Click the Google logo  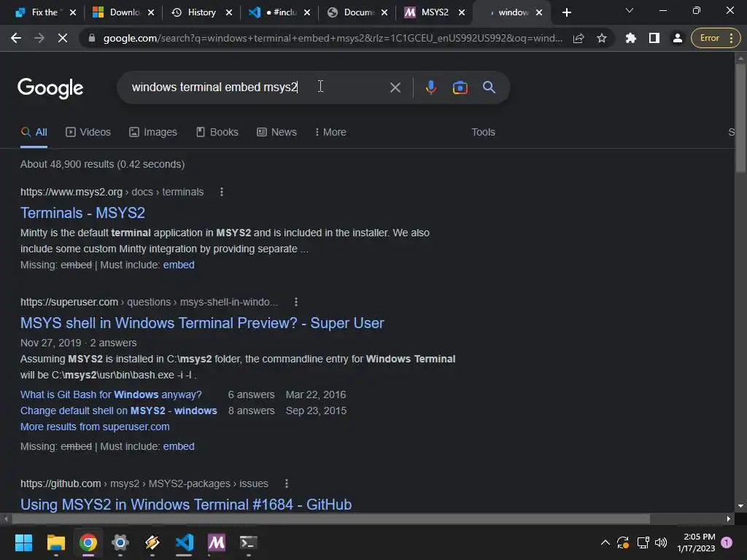click(x=50, y=88)
